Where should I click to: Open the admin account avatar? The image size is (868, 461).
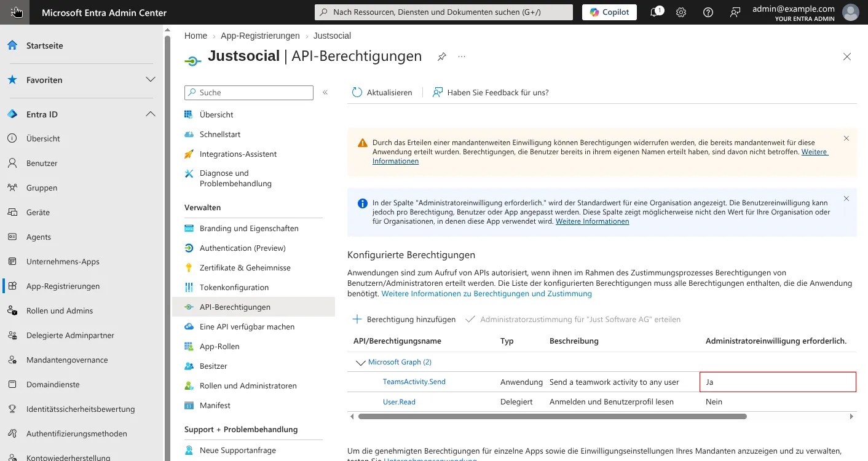click(851, 12)
